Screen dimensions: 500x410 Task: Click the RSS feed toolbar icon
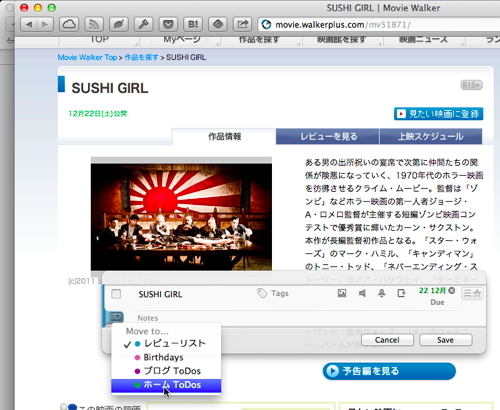[94, 24]
